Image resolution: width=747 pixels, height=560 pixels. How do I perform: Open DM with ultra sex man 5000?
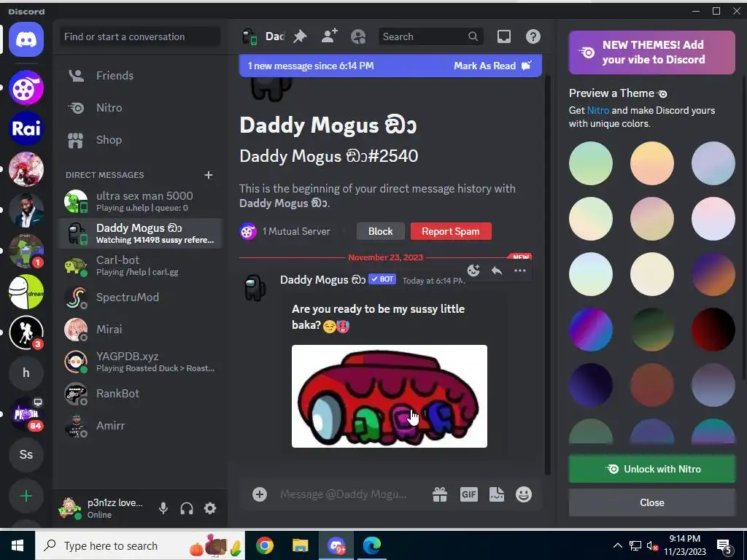(x=140, y=201)
